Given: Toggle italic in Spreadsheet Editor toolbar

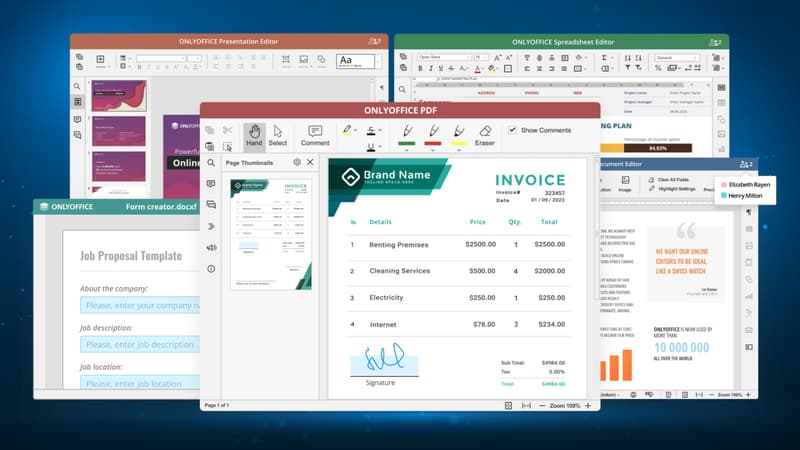Looking at the screenshot, I should click(430, 68).
